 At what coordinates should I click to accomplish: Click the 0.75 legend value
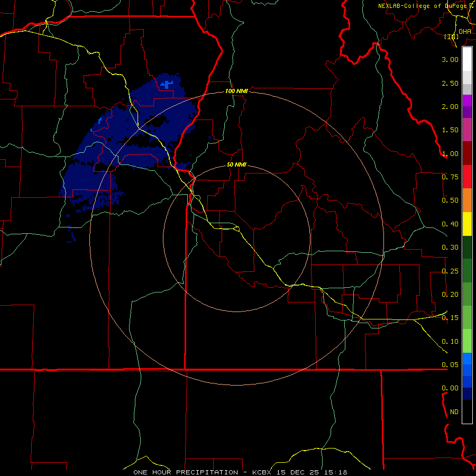[450, 177]
